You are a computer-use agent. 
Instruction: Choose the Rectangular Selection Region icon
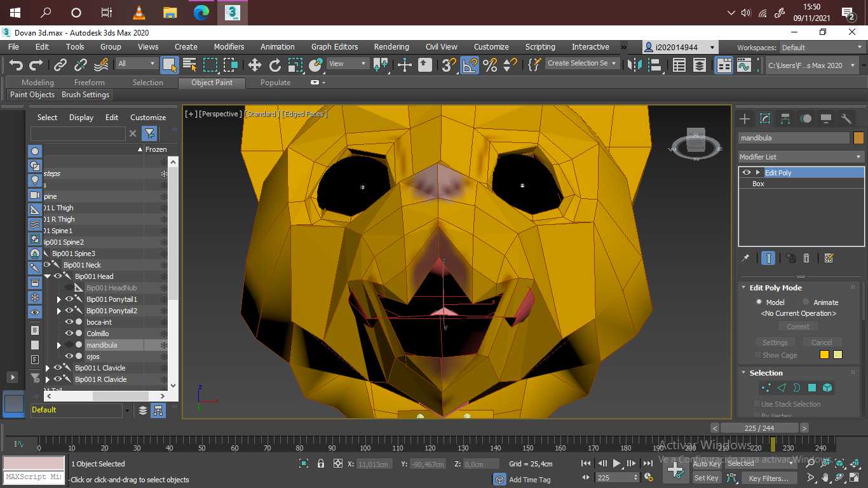210,64
